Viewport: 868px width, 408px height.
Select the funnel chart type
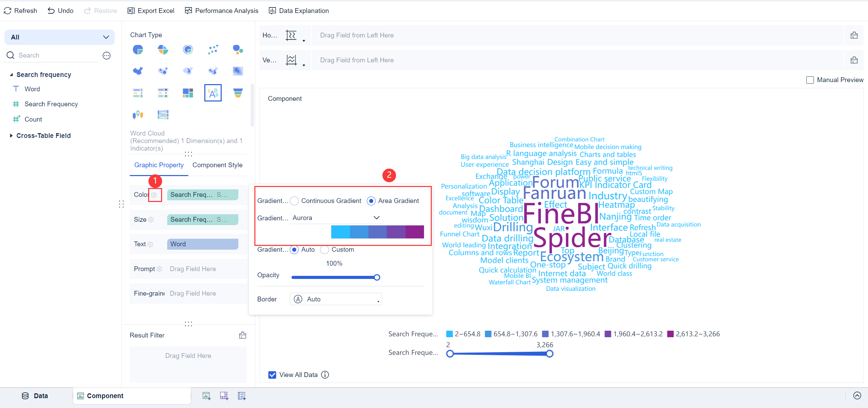[237, 93]
